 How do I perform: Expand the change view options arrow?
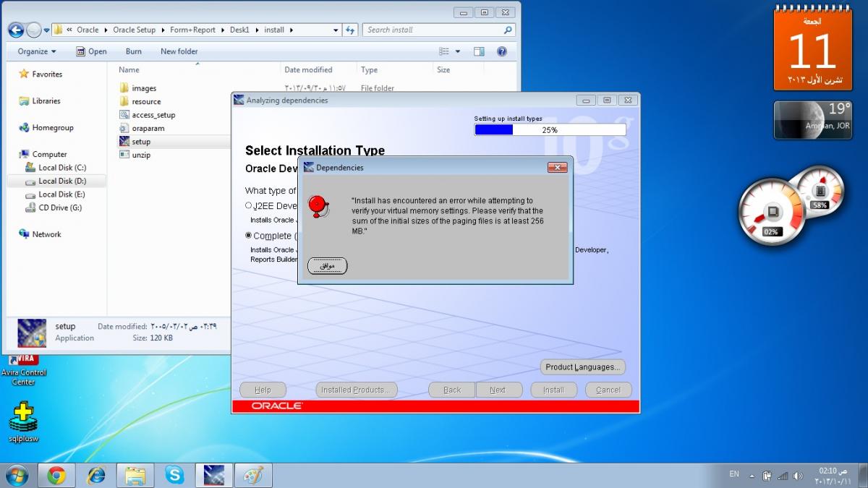[x=458, y=51]
